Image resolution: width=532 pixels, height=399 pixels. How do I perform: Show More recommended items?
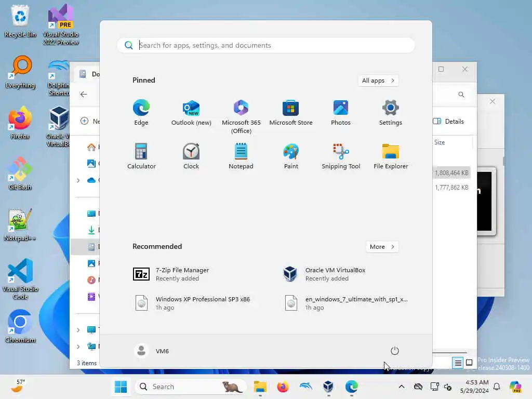tap(382, 247)
